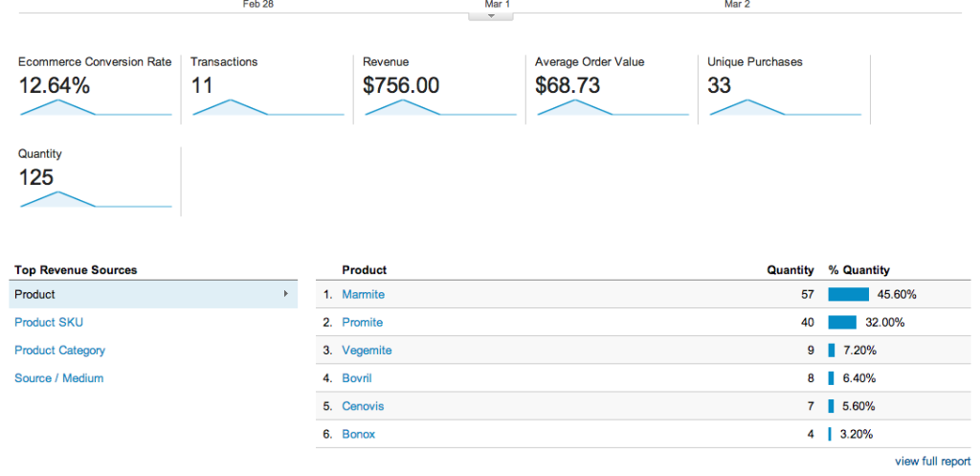
Task: Open the Transactions sparkline chart
Action: click(x=268, y=107)
